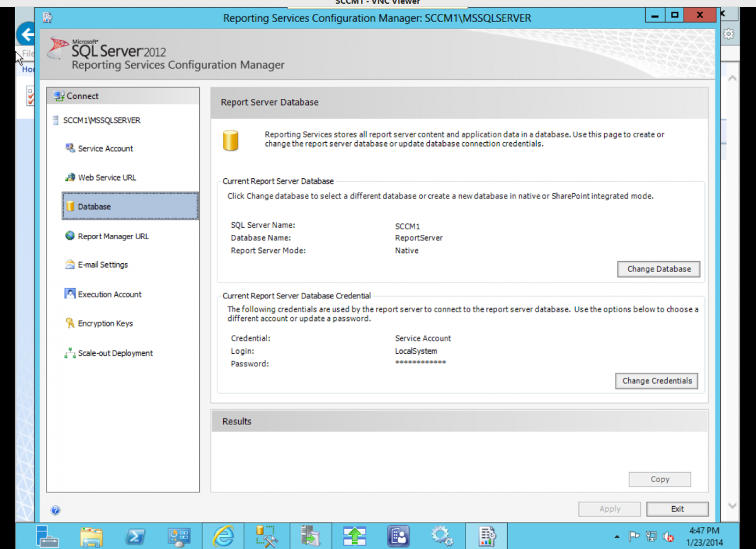Click the masked Password value

pyautogui.click(x=420, y=363)
